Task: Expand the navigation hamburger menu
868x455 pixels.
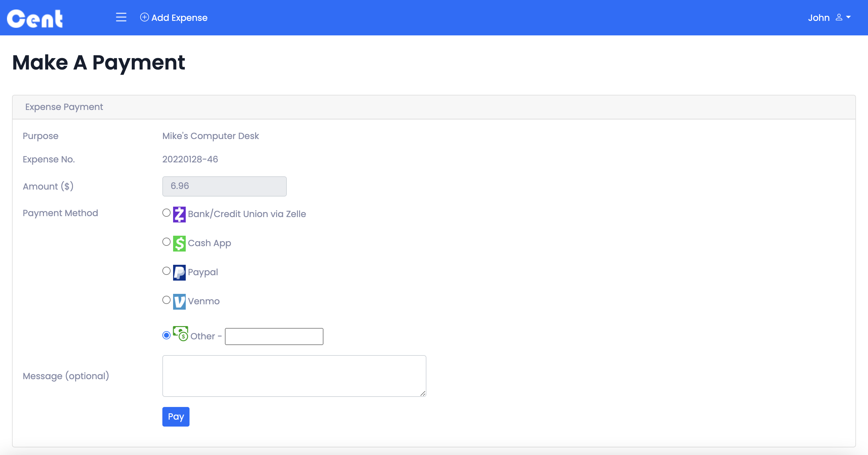Action: click(x=121, y=18)
